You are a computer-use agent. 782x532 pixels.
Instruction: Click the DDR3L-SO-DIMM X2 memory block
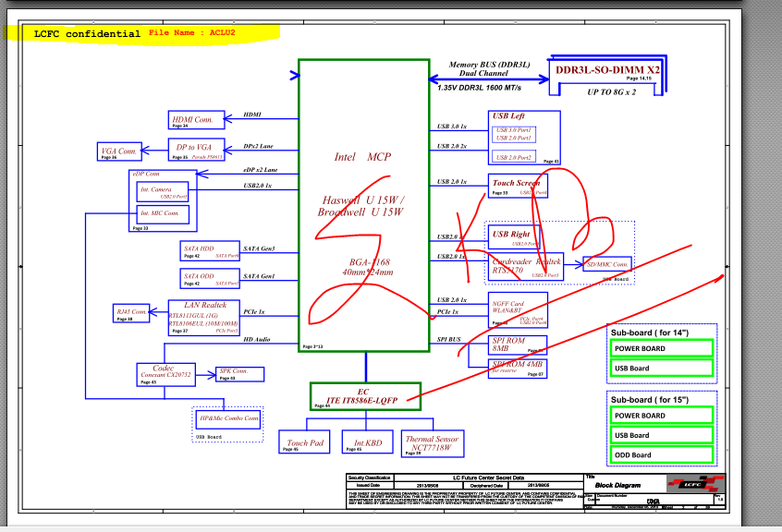tap(607, 75)
